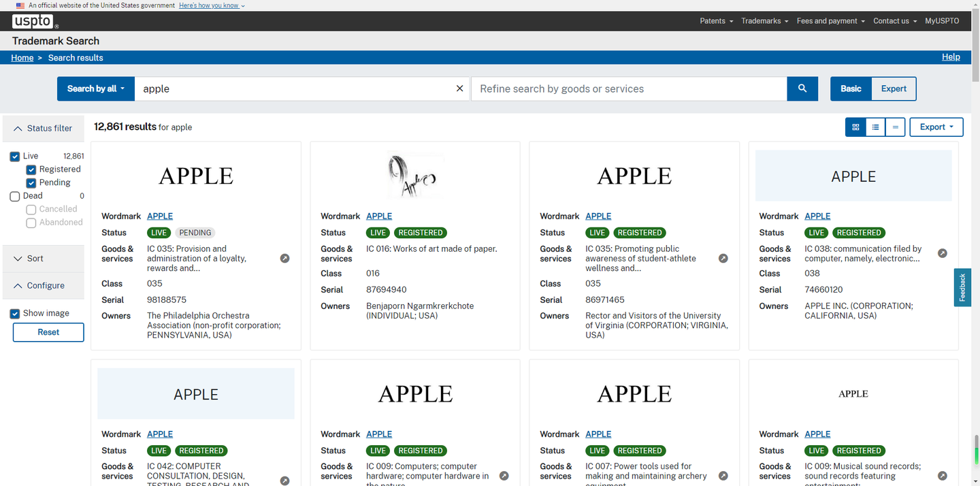Check the Dead status checkbox
Screen dimensions: 980x486
point(15,196)
